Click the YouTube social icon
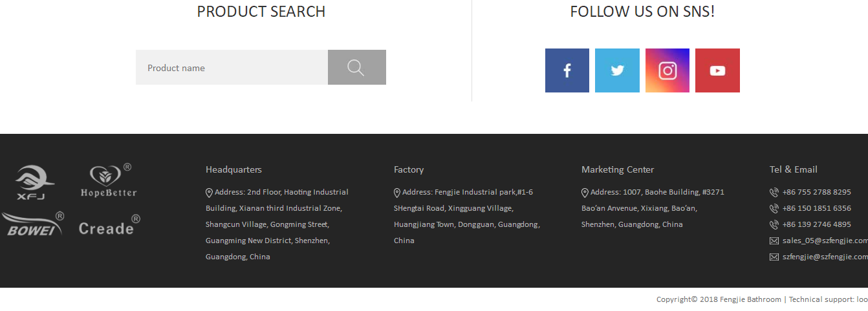This screenshot has width=868, height=311. click(717, 70)
